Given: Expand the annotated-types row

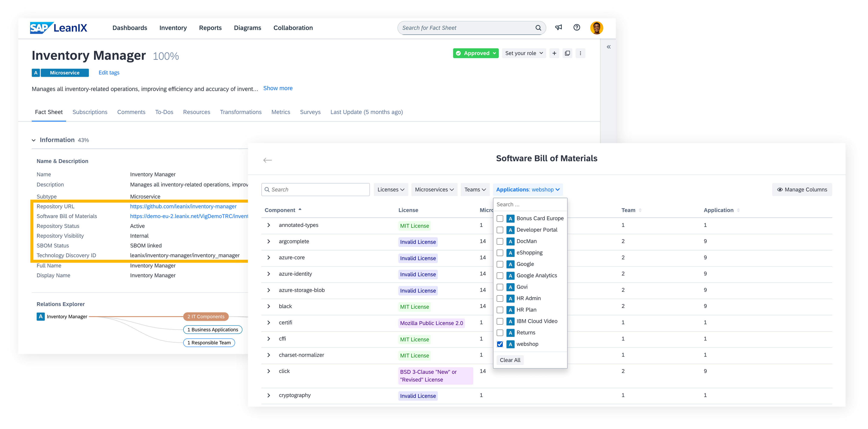Looking at the screenshot, I should coord(268,225).
